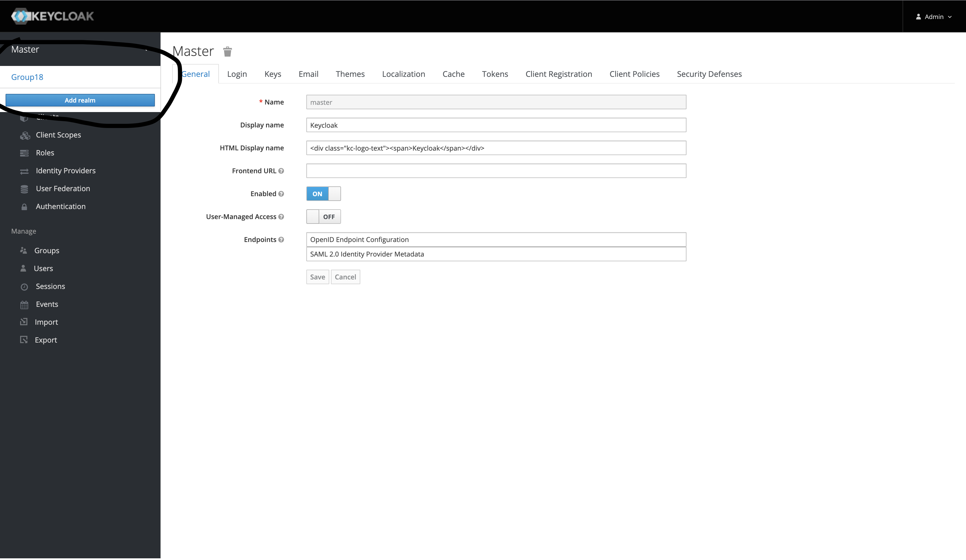Click the Users icon in sidebar
966x560 pixels.
tap(23, 268)
